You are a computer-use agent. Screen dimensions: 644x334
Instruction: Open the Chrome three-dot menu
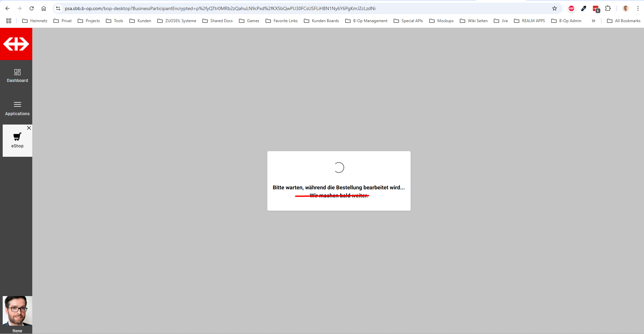click(638, 8)
